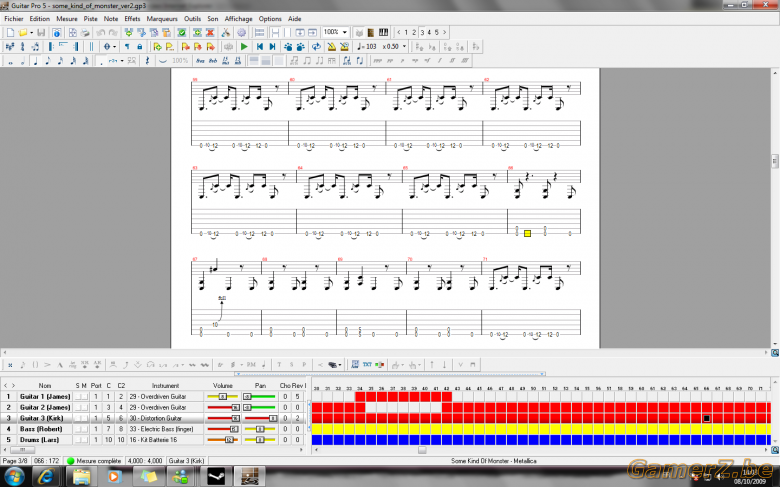Set dynamic to ppp

377,61
